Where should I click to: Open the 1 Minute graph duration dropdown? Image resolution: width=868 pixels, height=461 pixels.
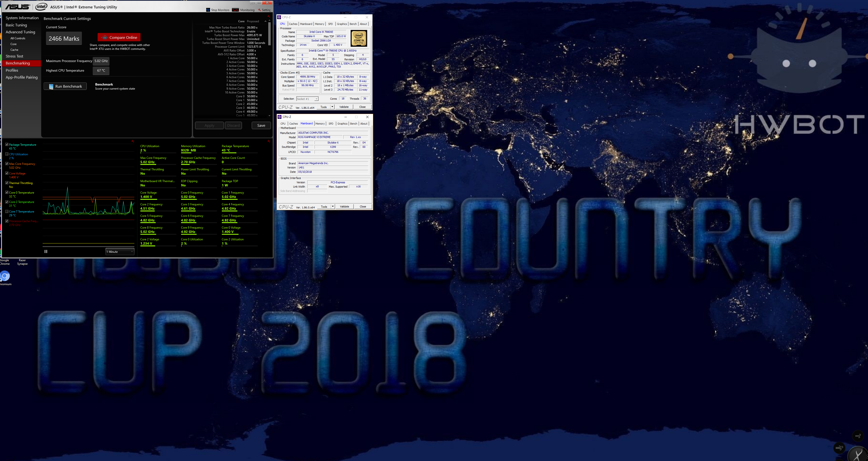120,252
